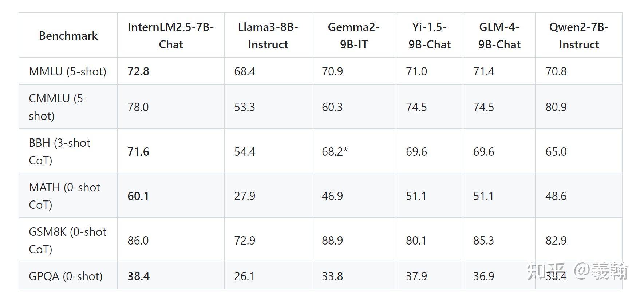
Task: Select the 68.2* BBH score cell
Action: click(335, 152)
